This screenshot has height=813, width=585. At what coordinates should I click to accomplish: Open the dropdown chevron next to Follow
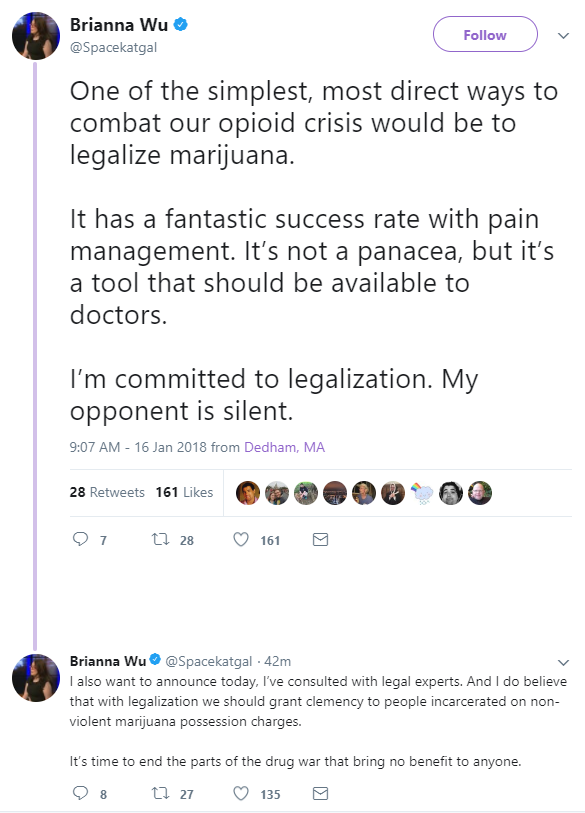pos(563,36)
